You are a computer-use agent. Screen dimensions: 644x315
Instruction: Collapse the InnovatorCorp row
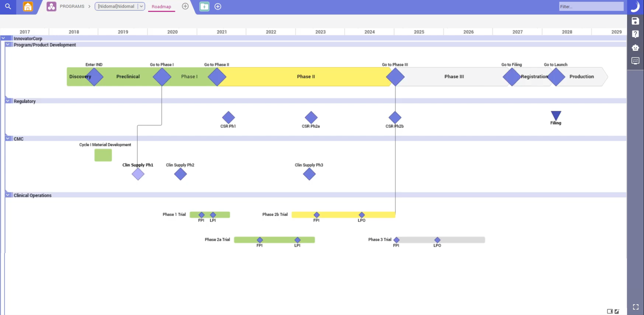pyautogui.click(x=4, y=38)
